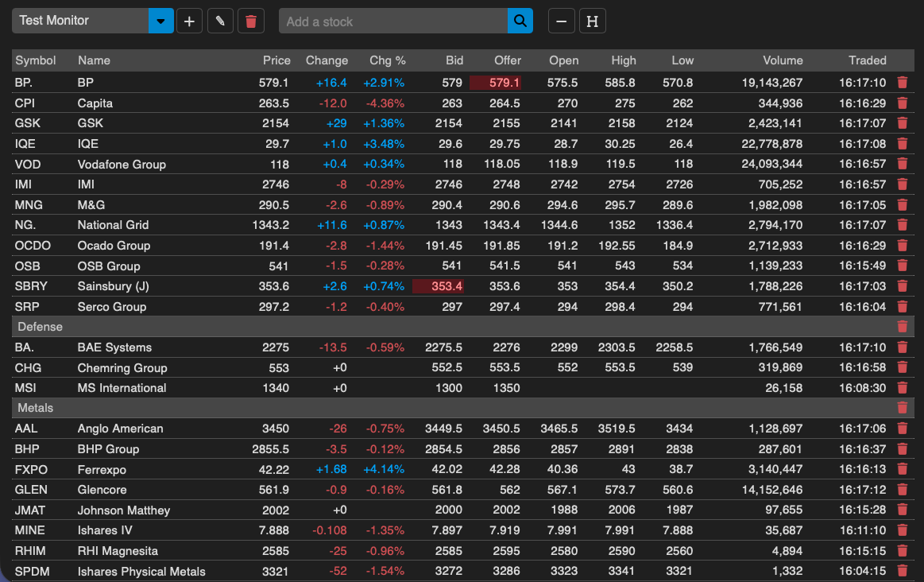Screen dimensions: 924x582
Task: Remove the Defense section header
Action: [x=902, y=327]
